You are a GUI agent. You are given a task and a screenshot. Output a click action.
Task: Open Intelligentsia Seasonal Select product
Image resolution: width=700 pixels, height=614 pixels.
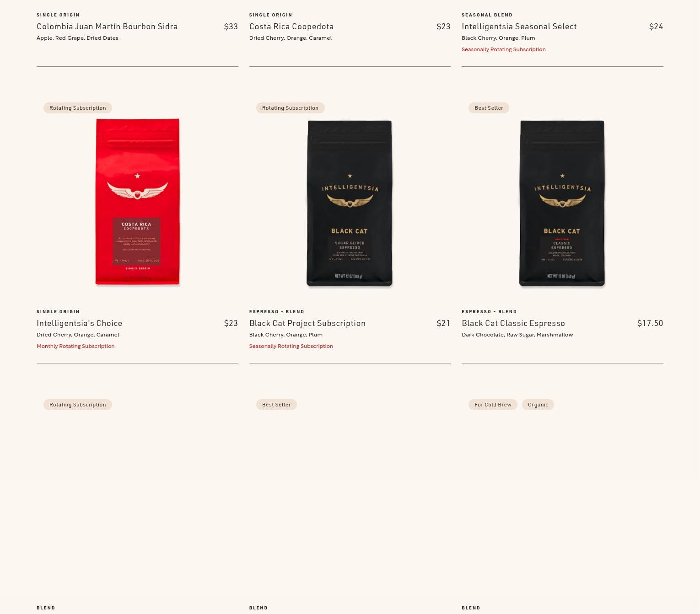click(519, 27)
